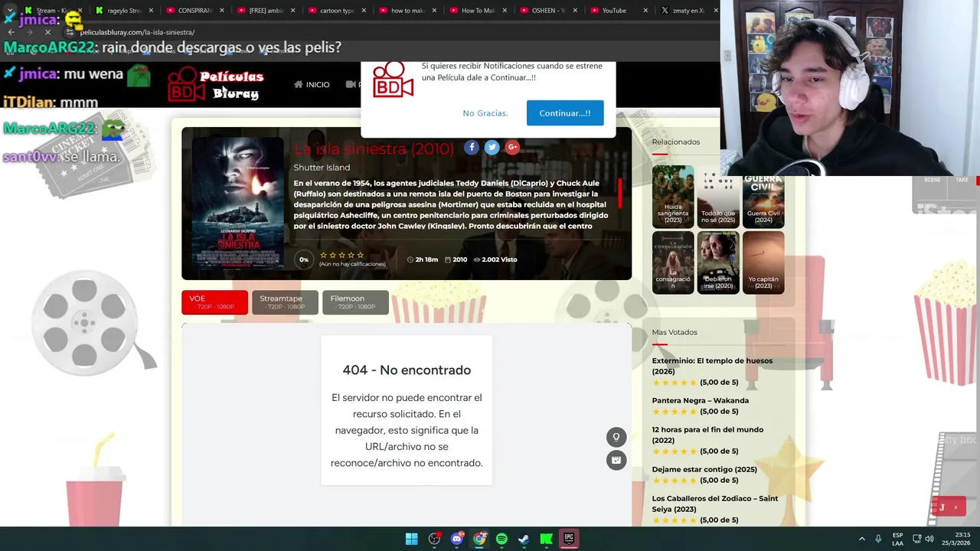The height and width of the screenshot is (551, 980).
Task: Open Guerra Civil (2024) thumbnail
Action: pos(763,197)
